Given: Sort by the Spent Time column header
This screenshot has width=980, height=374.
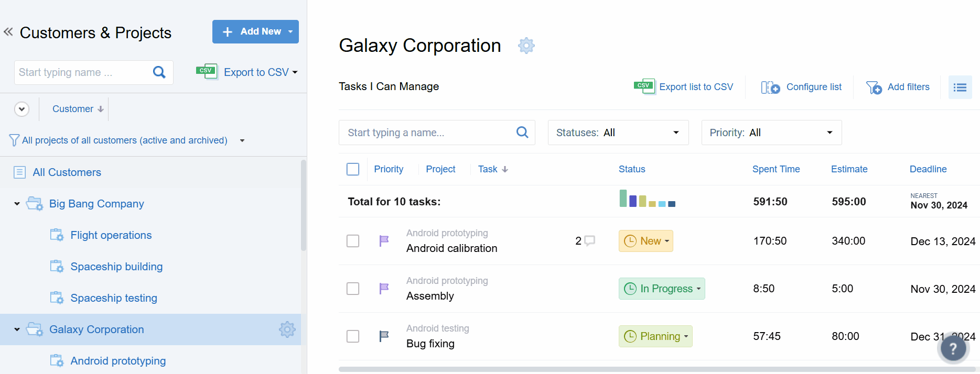Looking at the screenshot, I should click(x=776, y=169).
